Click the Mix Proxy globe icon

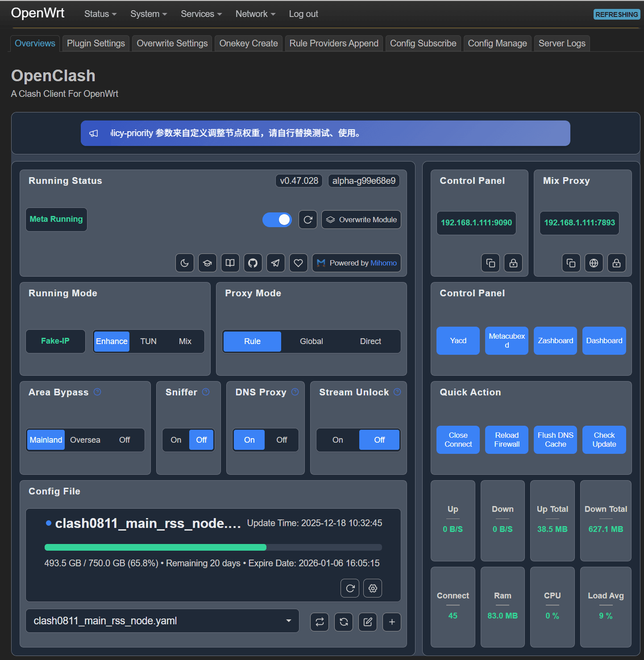(x=594, y=263)
